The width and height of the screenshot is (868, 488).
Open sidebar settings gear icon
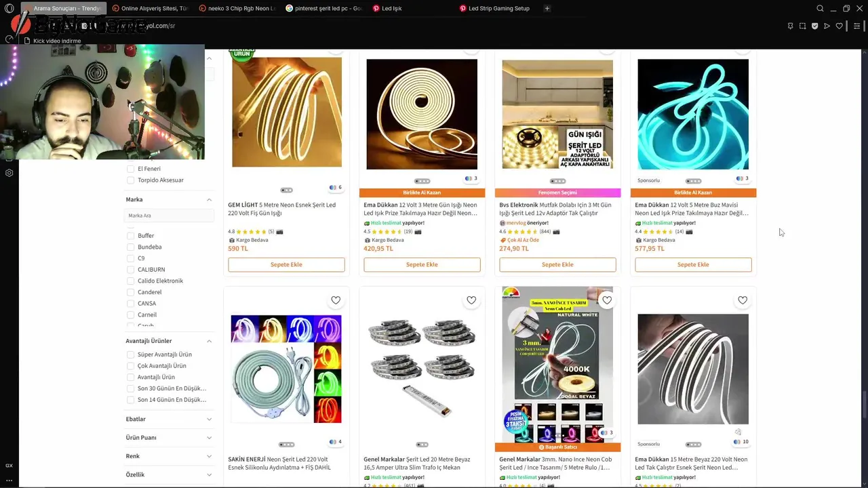pyautogui.click(x=9, y=173)
